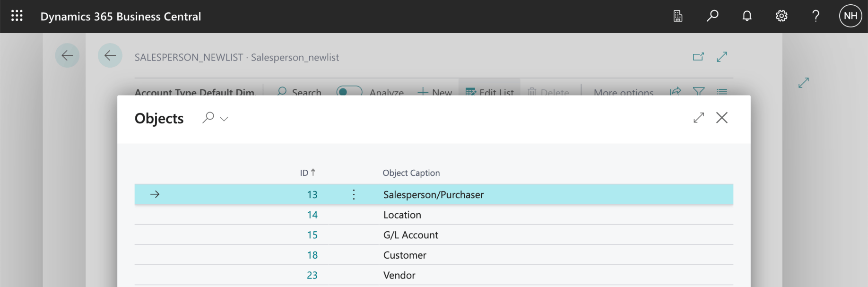Open row options for Salesperson/Purchaser

354,194
